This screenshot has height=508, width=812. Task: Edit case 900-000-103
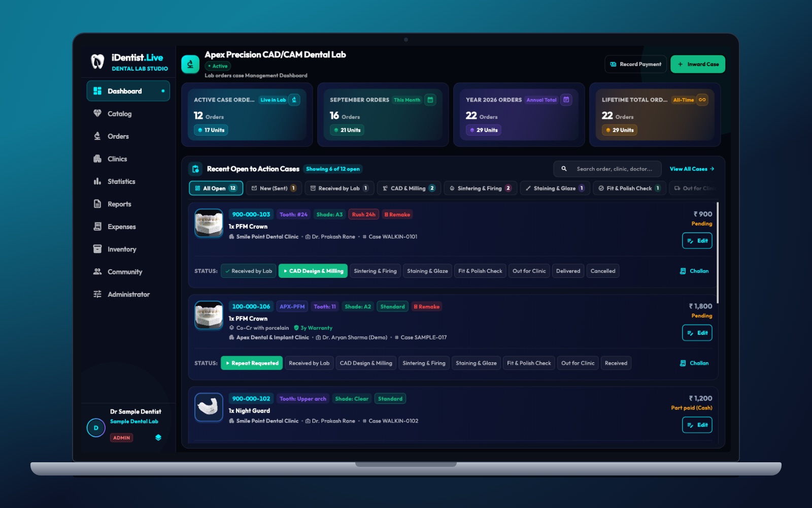[x=697, y=241]
